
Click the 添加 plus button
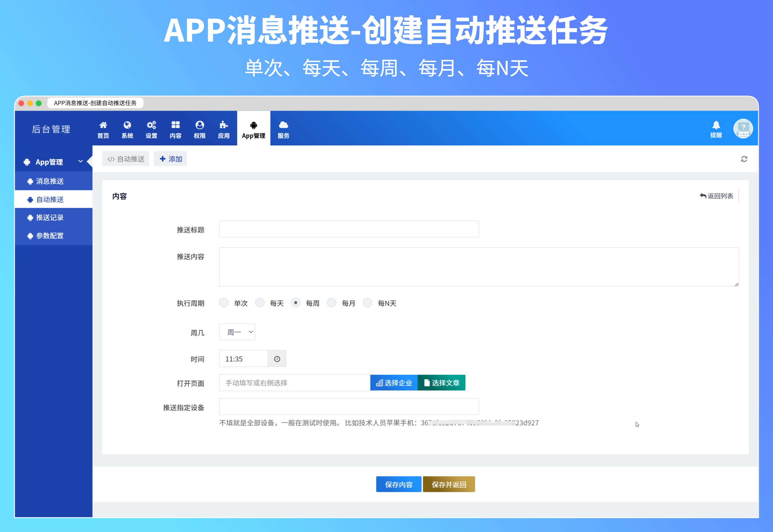click(170, 158)
